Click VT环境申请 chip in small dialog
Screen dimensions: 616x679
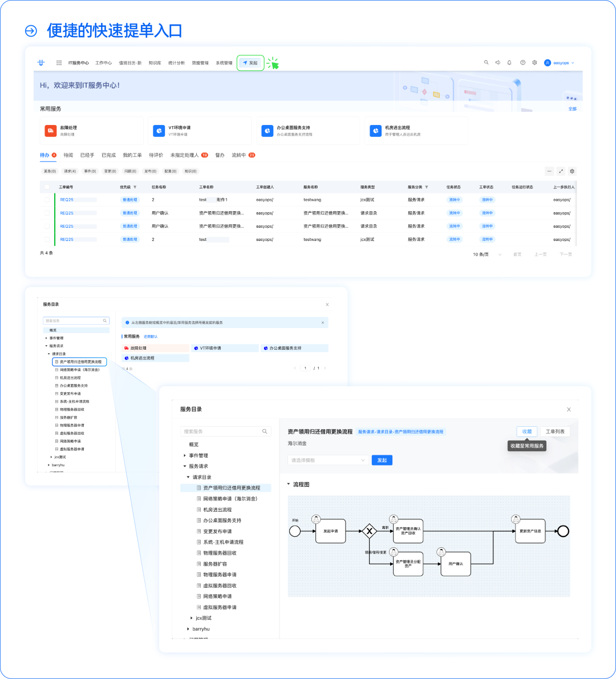click(x=225, y=348)
